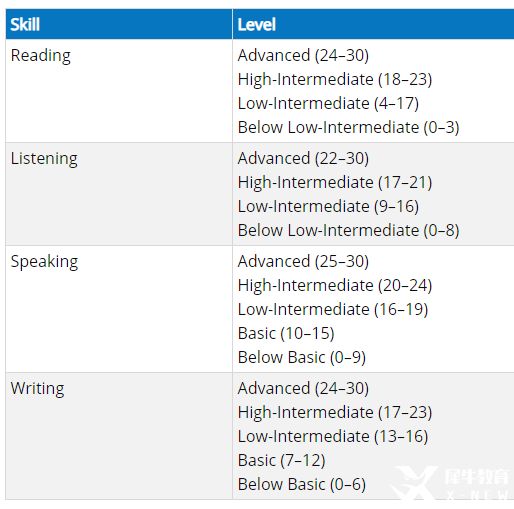Click Listening Advanced (22–30) line

pos(303,158)
